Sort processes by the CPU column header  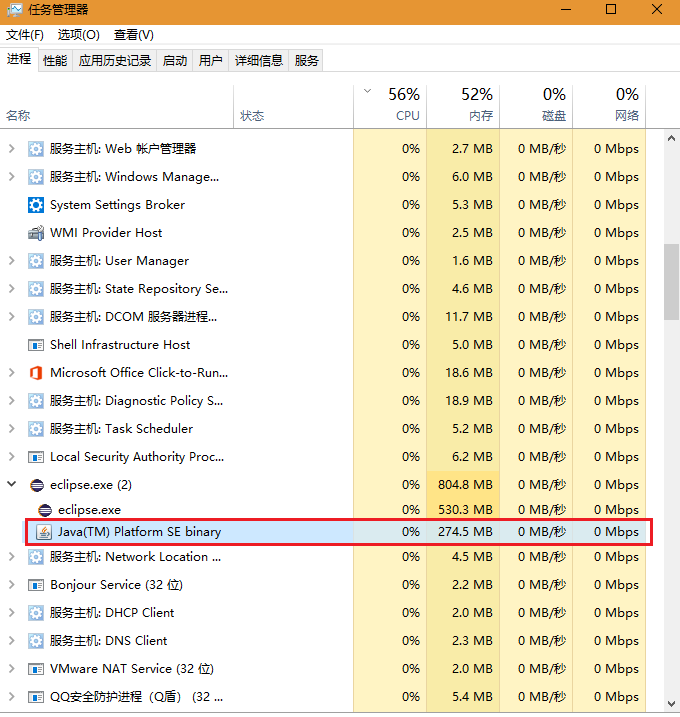(x=390, y=106)
